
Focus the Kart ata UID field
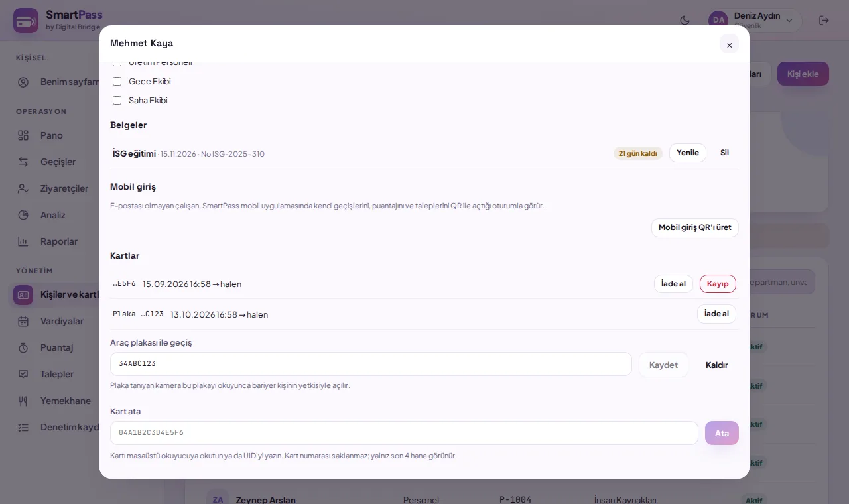click(x=404, y=433)
